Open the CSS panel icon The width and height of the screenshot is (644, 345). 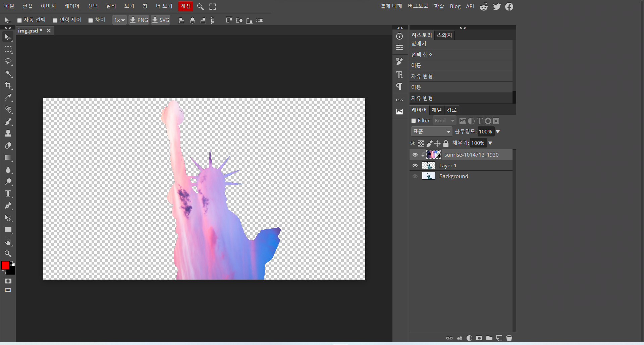(399, 100)
